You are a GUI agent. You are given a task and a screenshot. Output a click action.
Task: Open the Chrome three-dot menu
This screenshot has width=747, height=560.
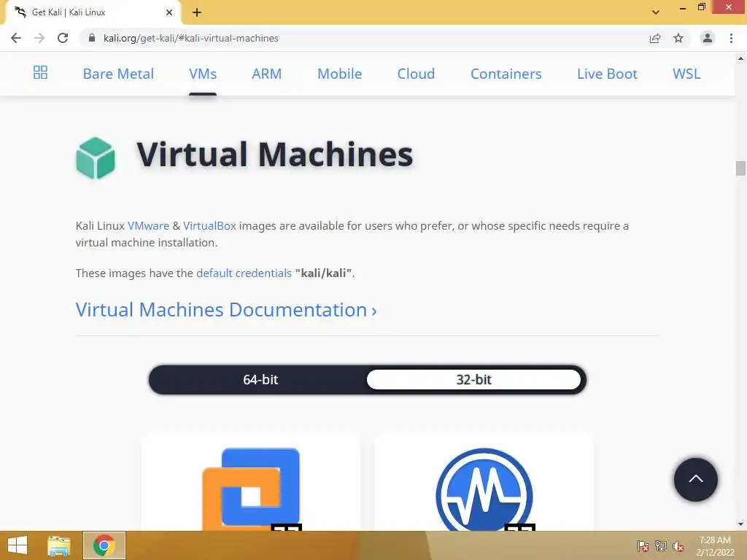(731, 38)
